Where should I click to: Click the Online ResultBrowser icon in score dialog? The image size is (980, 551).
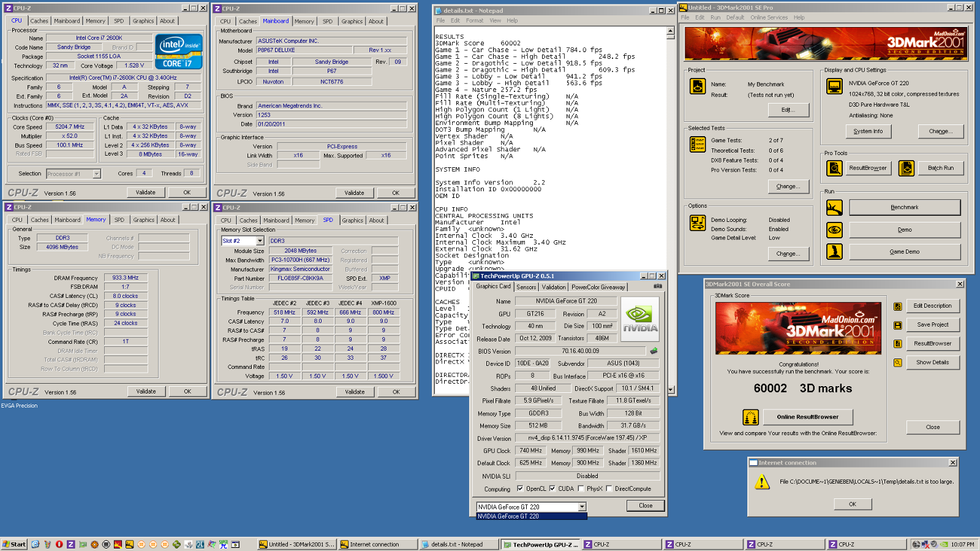(750, 417)
